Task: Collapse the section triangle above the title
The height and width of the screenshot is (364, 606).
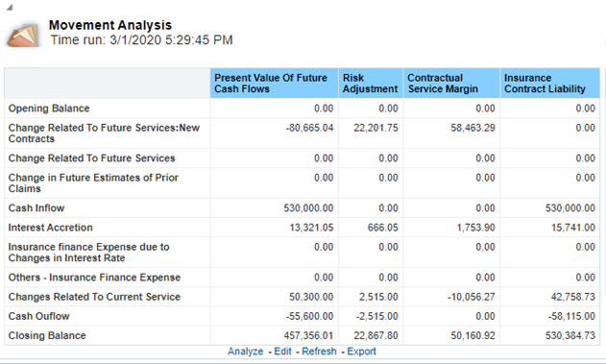Action: tap(10, 8)
